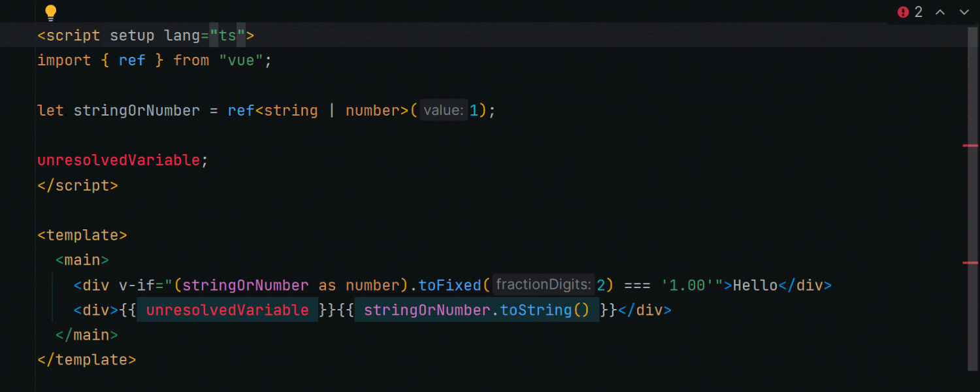
Task: Jump to next error with down arrow
Action: coord(963,12)
